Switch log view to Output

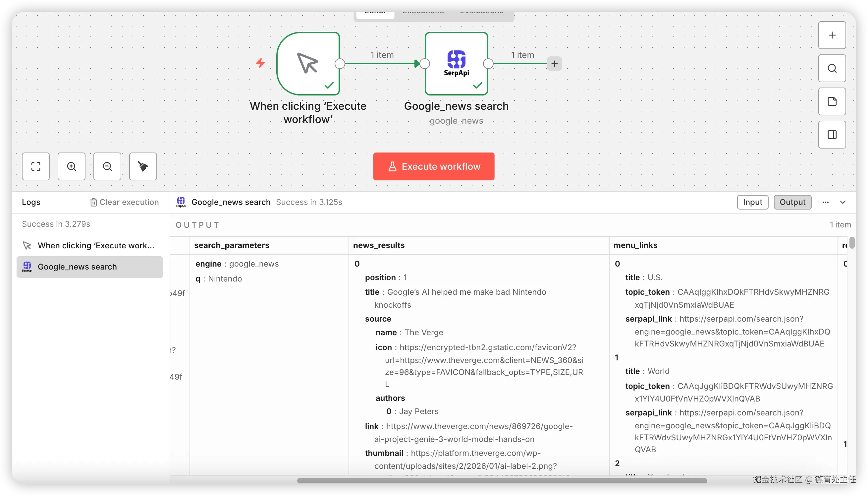click(x=792, y=202)
